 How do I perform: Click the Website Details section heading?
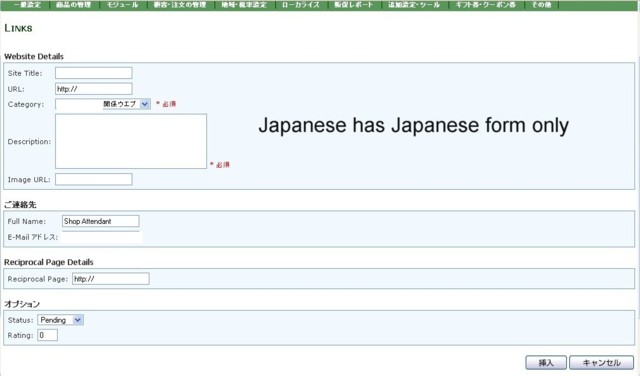(x=34, y=56)
